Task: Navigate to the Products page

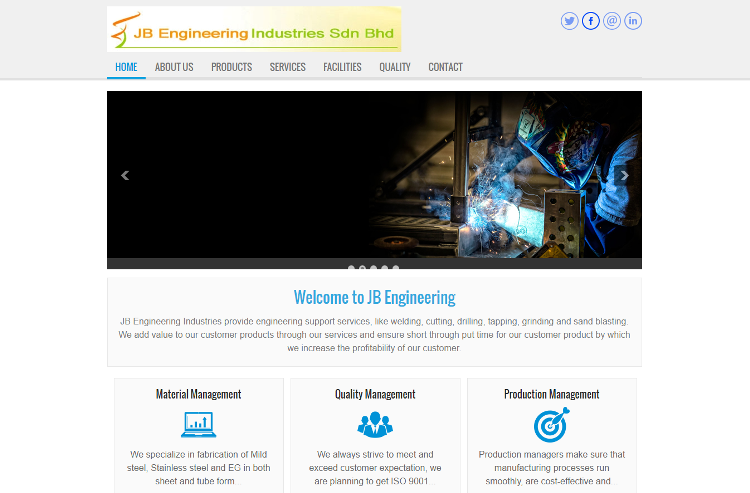Action: click(x=231, y=67)
